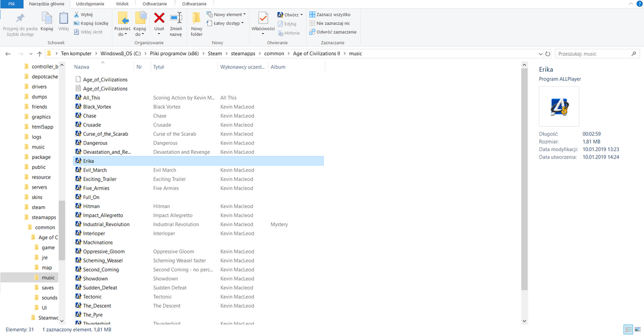Click the ALLPlayer icon beside Hitman

[78, 206]
